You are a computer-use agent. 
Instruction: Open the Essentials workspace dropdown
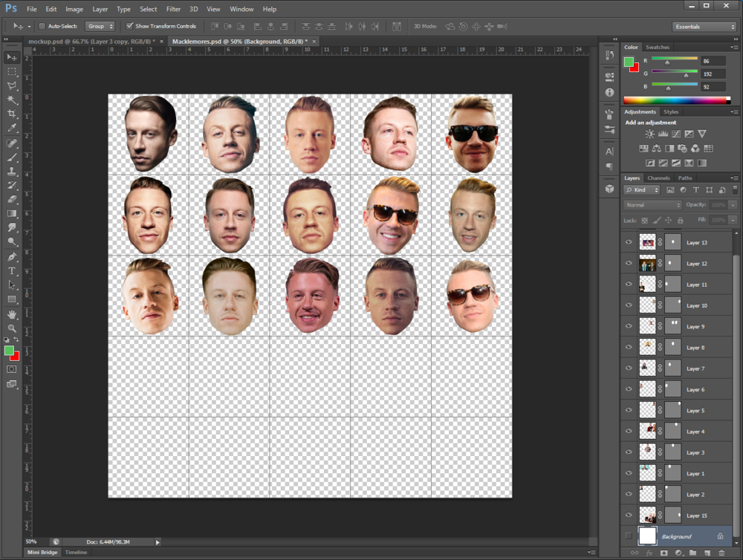[703, 27]
